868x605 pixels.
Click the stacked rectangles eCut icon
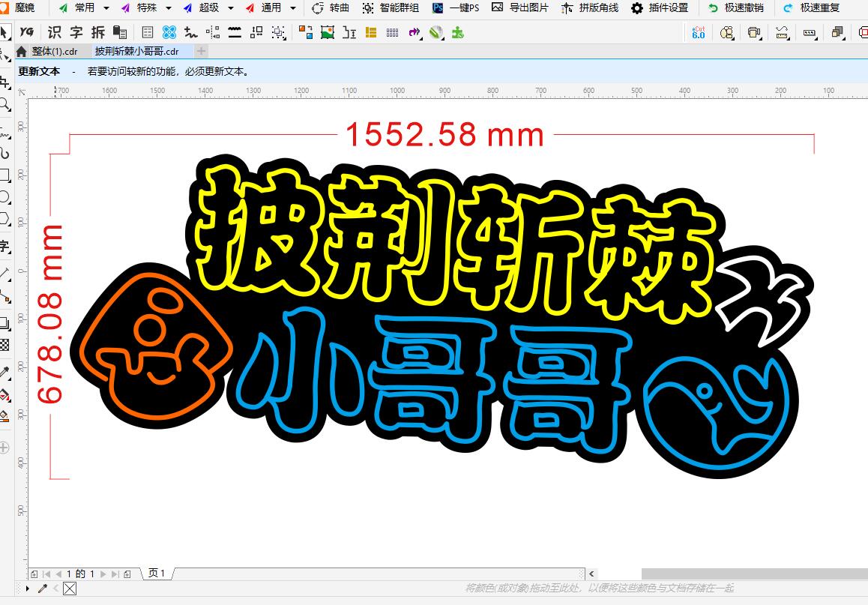pos(754,33)
